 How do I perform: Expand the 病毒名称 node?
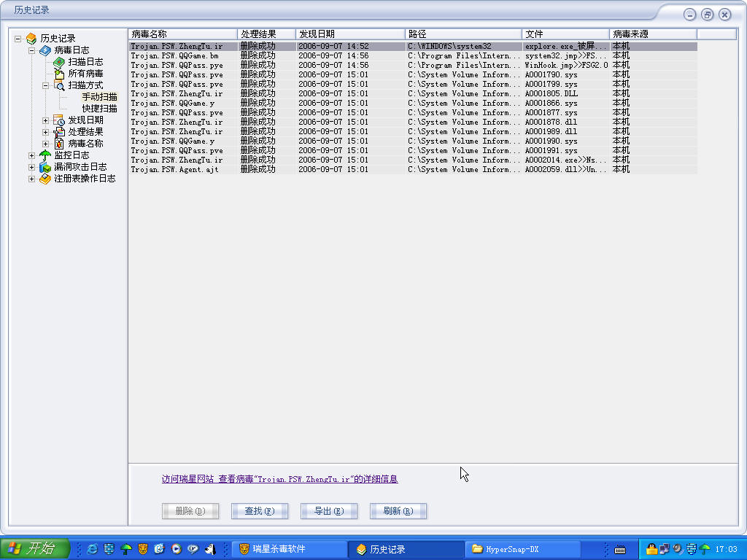pyautogui.click(x=46, y=144)
